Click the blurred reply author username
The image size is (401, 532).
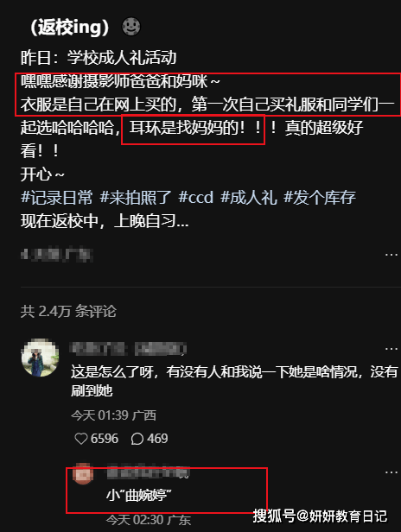(x=148, y=472)
